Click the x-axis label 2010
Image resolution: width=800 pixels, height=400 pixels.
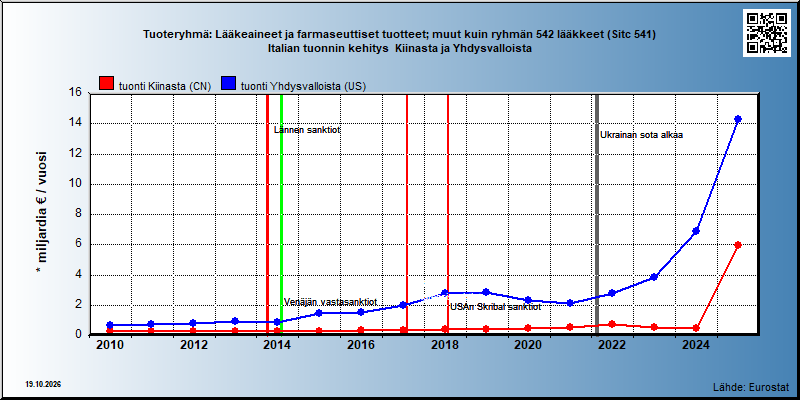(109, 345)
